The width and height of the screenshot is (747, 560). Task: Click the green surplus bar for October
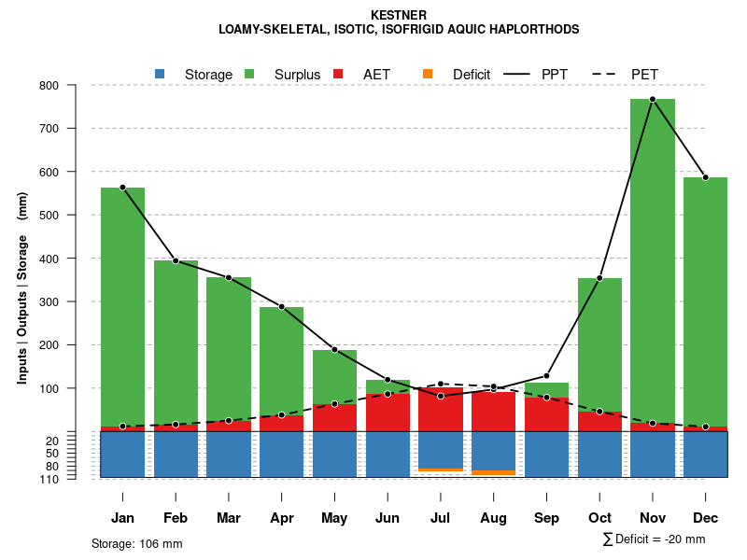(x=599, y=343)
